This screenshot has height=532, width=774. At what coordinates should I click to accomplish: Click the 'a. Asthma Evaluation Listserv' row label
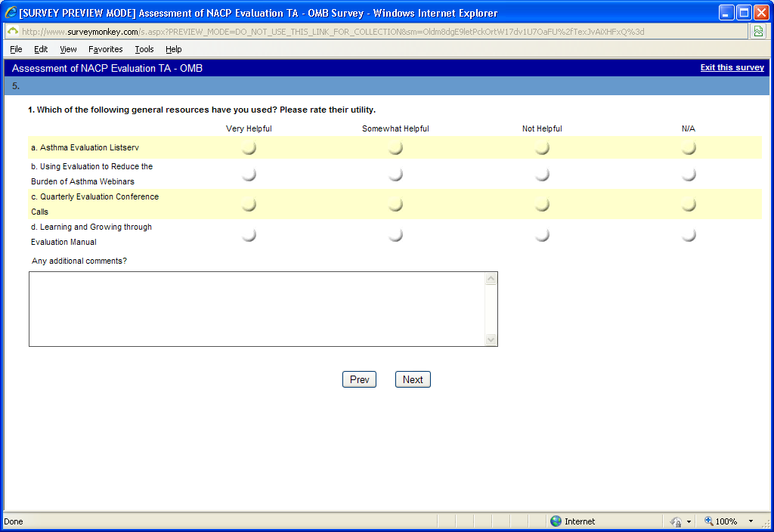(85, 147)
